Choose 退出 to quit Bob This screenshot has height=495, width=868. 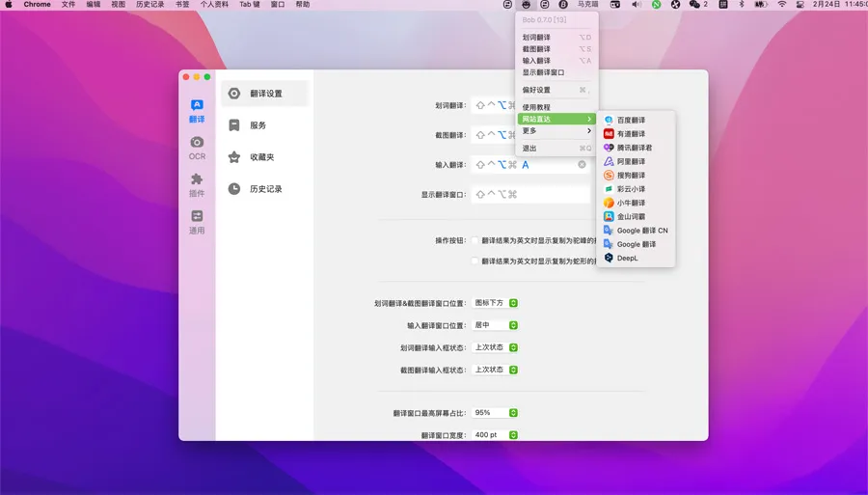coord(529,149)
